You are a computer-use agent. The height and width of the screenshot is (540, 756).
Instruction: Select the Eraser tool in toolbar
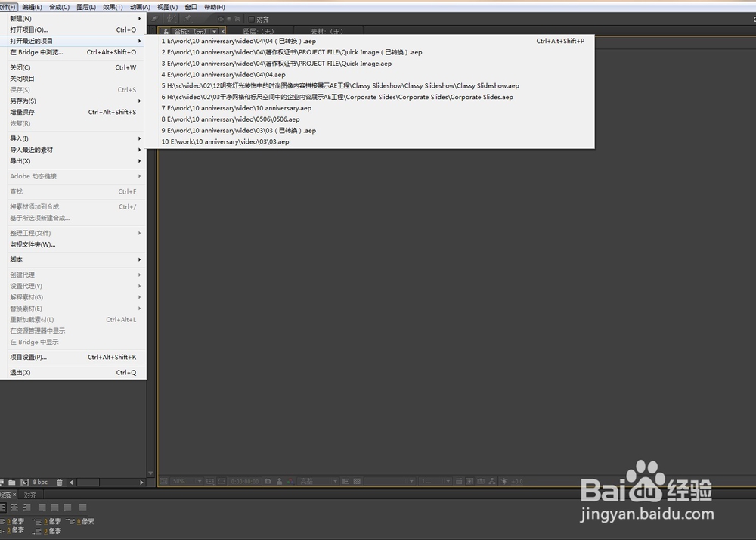pos(154,19)
